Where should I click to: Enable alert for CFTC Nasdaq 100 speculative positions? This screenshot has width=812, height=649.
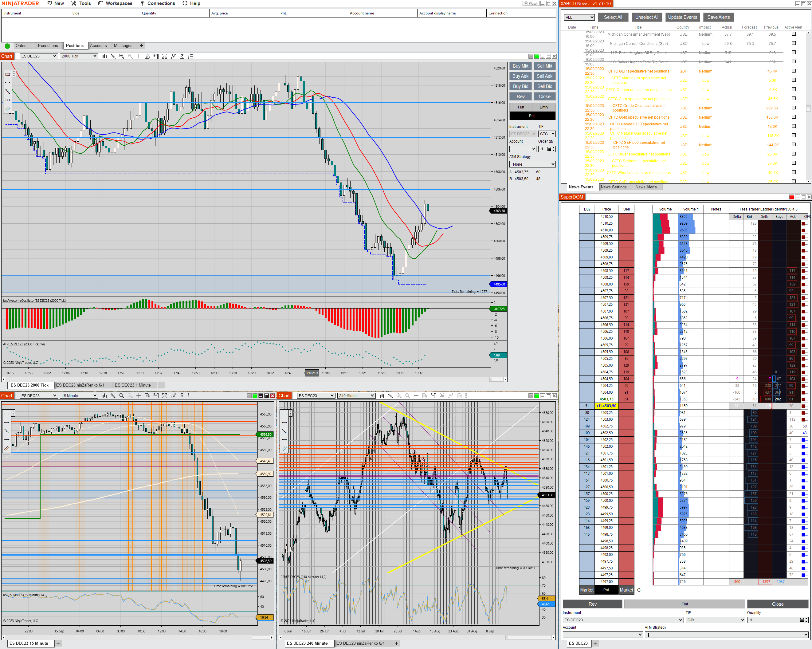pos(794,126)
